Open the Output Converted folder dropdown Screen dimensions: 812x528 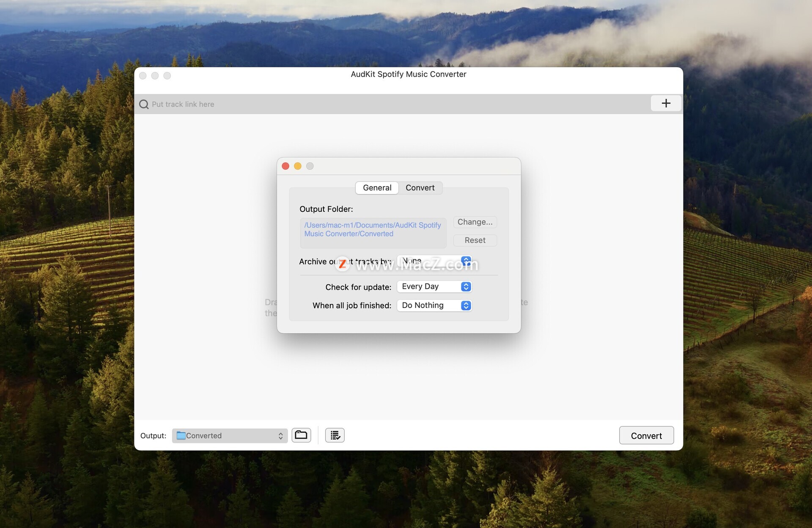pyautogui.click(x=230, y=436)
